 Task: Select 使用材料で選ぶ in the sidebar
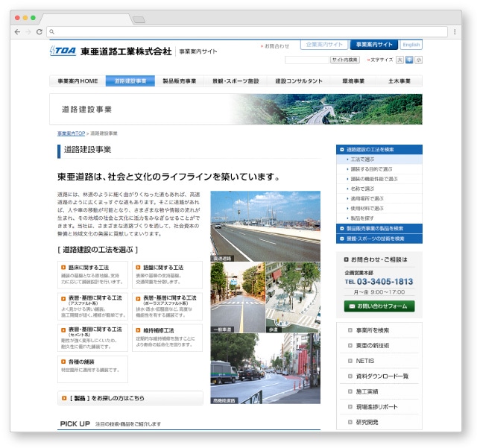point(379,209)
